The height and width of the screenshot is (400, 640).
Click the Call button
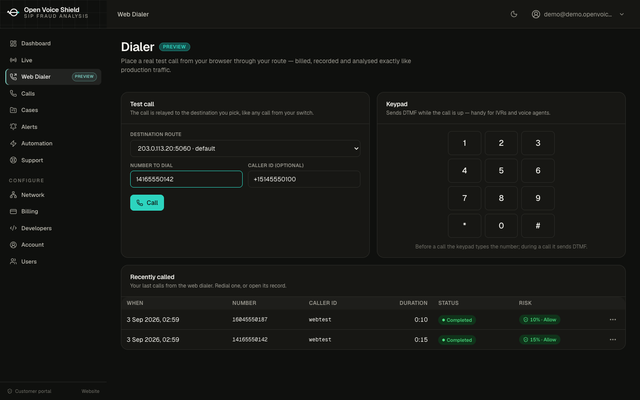[x=147, y=203]
